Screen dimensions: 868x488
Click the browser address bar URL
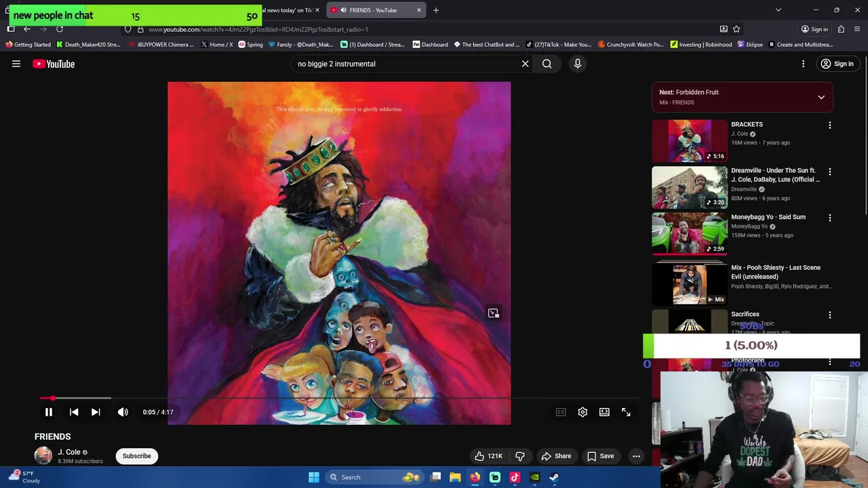[x=258, y=29]
